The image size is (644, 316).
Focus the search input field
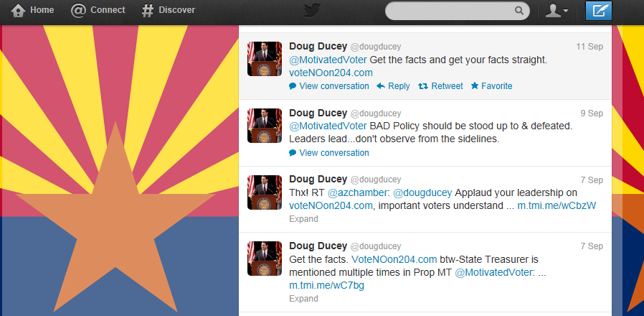click(x=457, y=11)
